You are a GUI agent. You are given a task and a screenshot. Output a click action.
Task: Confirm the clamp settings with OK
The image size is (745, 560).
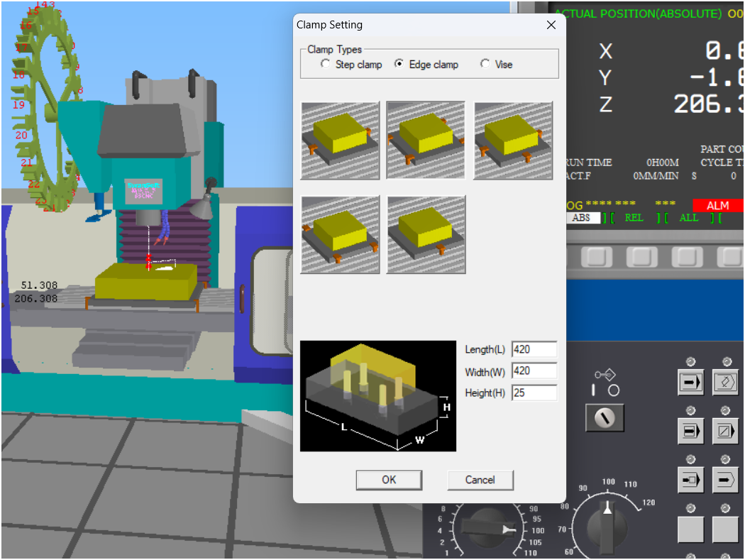(389, 480)
